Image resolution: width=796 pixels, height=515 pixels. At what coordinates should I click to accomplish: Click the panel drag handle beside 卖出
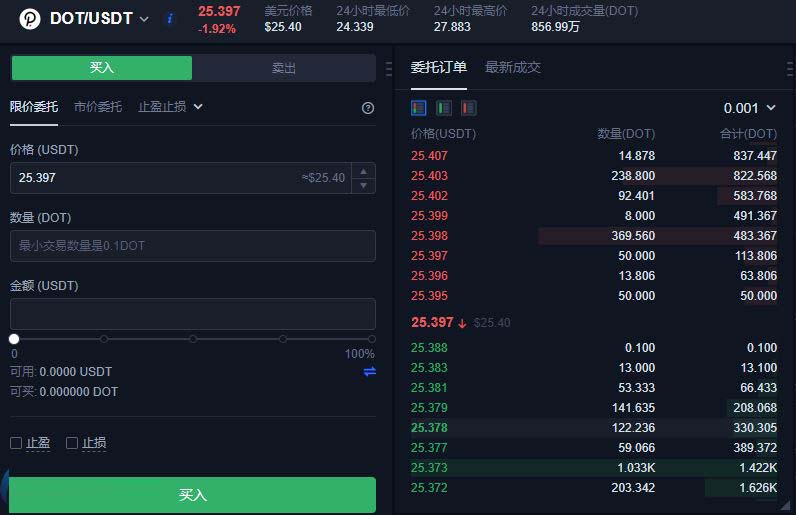pyautogui.click(x=388, y=69)
